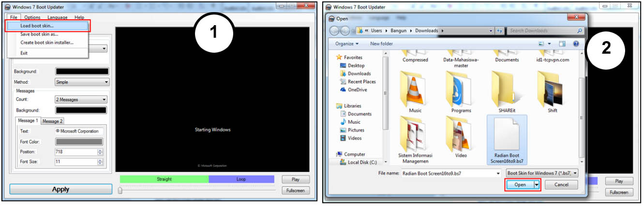Click the New folder button
Image resolution: width=644 pixels, height=206 pixels.
click(381, 44)
